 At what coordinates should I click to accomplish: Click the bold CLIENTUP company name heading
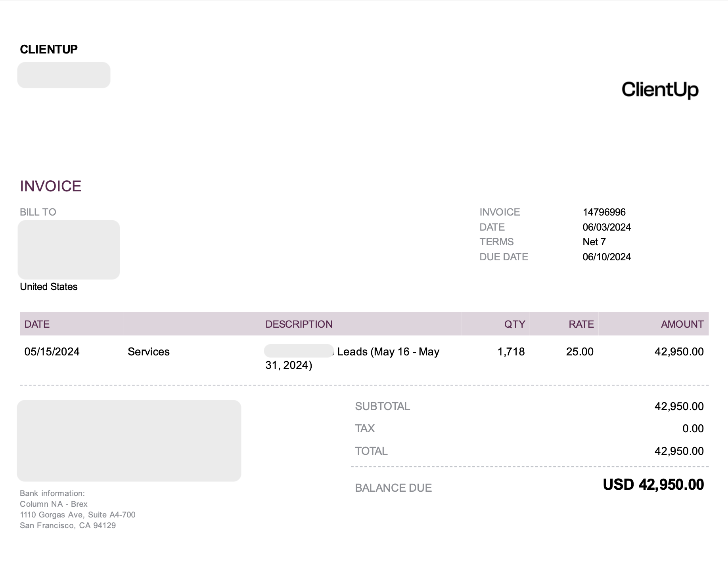(x=49, y=50)
